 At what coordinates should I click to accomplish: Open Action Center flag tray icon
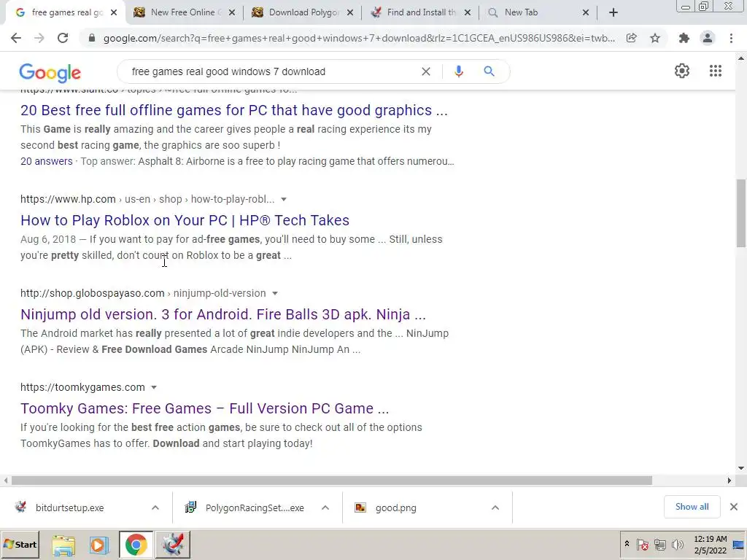pos(642,544)
